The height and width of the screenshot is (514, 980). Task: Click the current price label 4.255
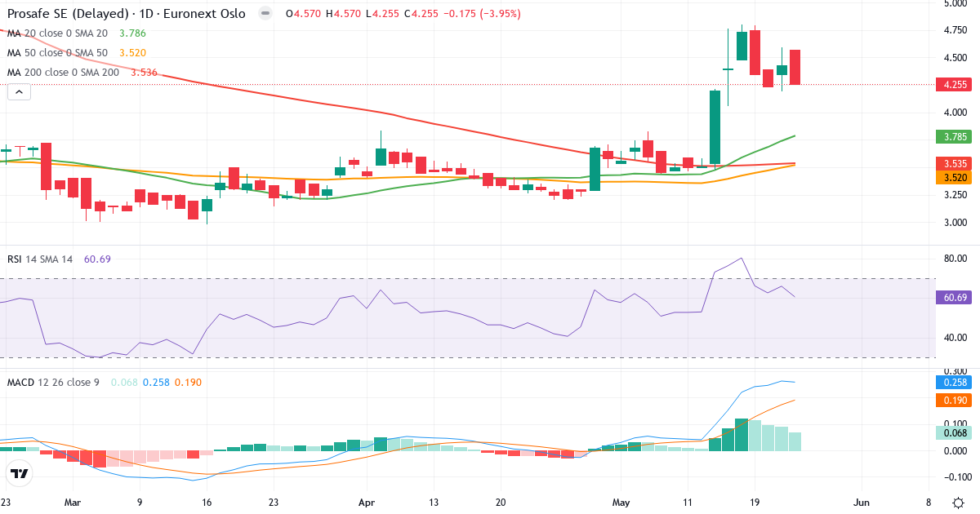tap(955, 85)
